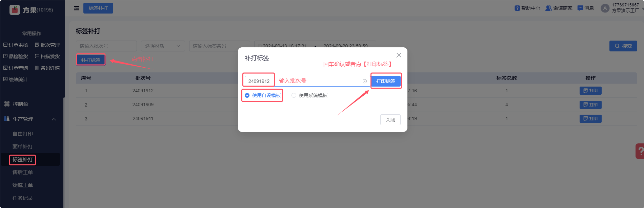Click the 关闭 button in dialog
This screenshot has width=644, height=208.
390,120
